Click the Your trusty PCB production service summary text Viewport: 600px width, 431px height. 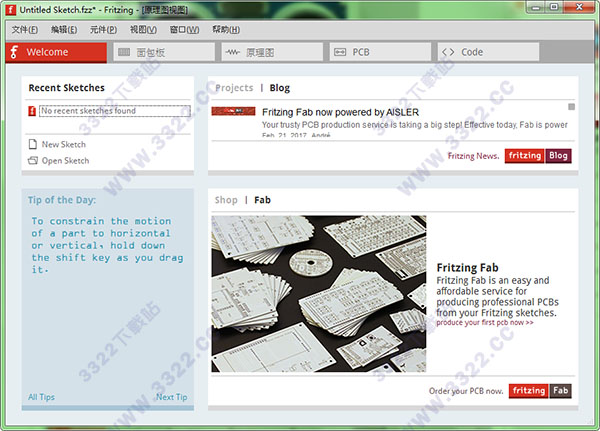(415, 125)
